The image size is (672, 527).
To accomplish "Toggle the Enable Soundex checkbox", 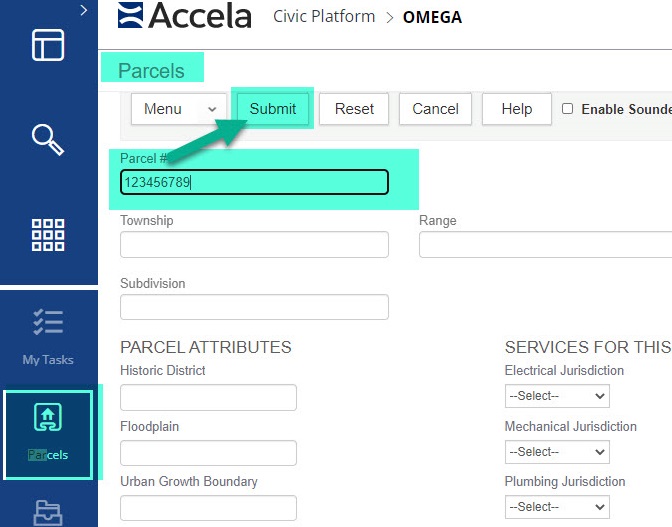I will tap(567, 109).
